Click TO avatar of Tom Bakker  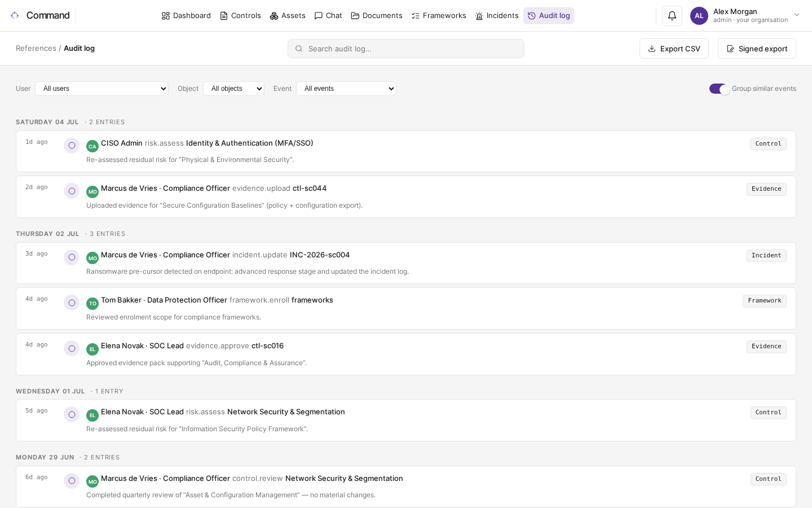coord(92,303)
